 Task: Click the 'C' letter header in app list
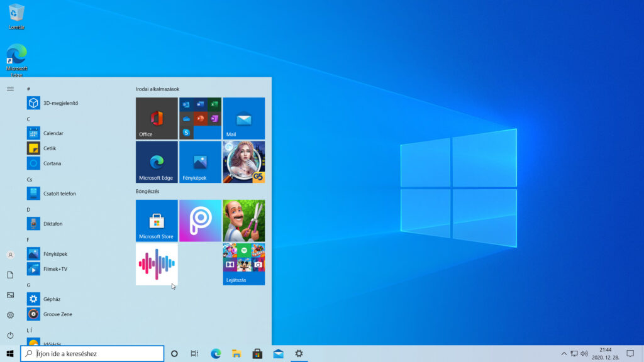(x=28, y=119)
